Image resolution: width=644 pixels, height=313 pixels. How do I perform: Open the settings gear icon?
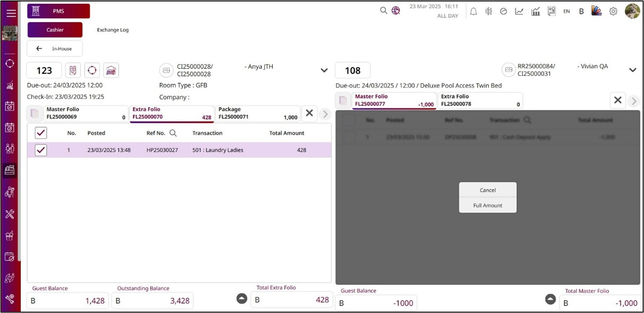(x=613, y=11)
